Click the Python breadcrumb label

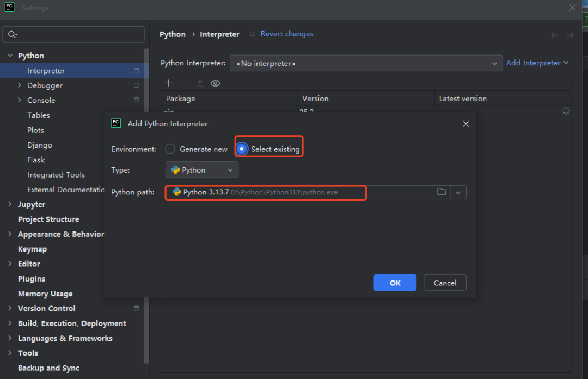point(173,34)
